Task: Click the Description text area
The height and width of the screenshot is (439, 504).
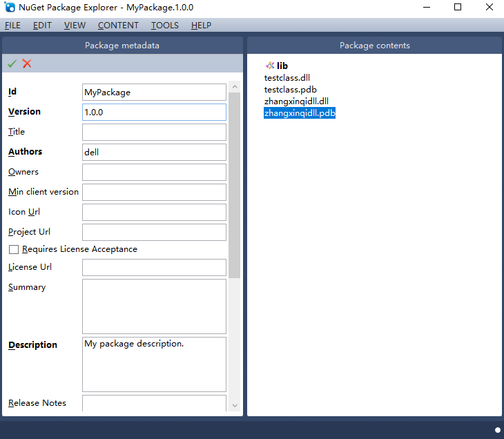Action: [x=154, y=364]
